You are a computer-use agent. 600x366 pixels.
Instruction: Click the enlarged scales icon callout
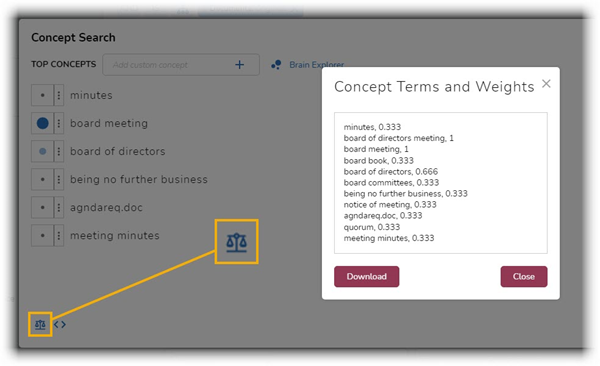pyautogui.click(x=236, y=242)
